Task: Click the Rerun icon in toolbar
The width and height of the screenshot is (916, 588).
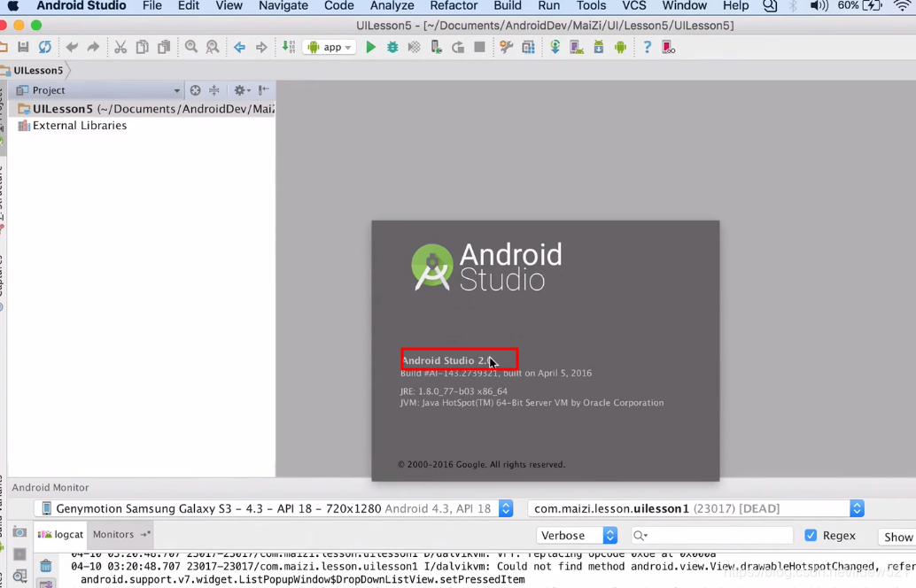Action: point(458,47)
